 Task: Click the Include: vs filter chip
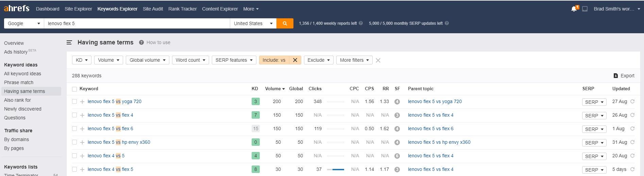click(274, 60)
